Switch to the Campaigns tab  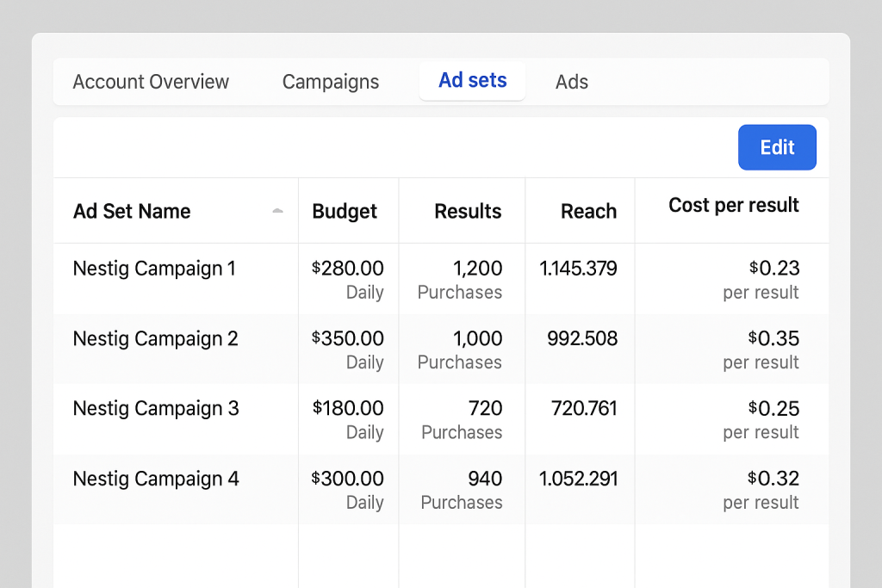[331, 82]
